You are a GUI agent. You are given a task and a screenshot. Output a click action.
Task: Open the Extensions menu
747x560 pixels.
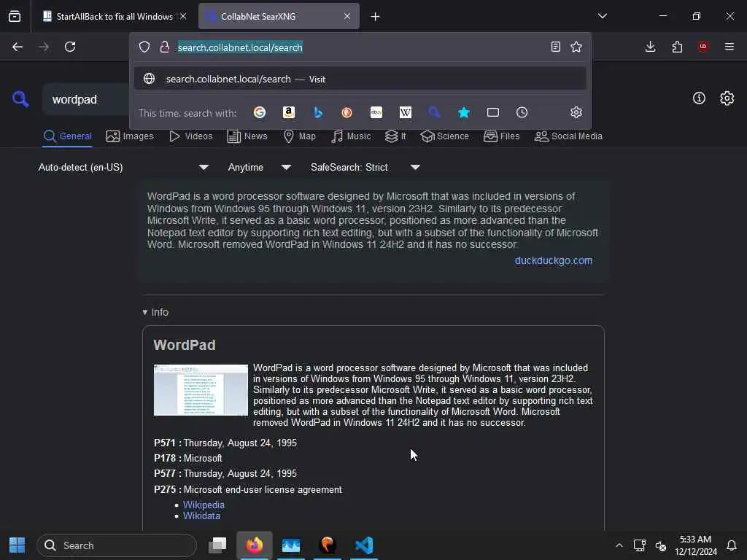click(677, 47)
